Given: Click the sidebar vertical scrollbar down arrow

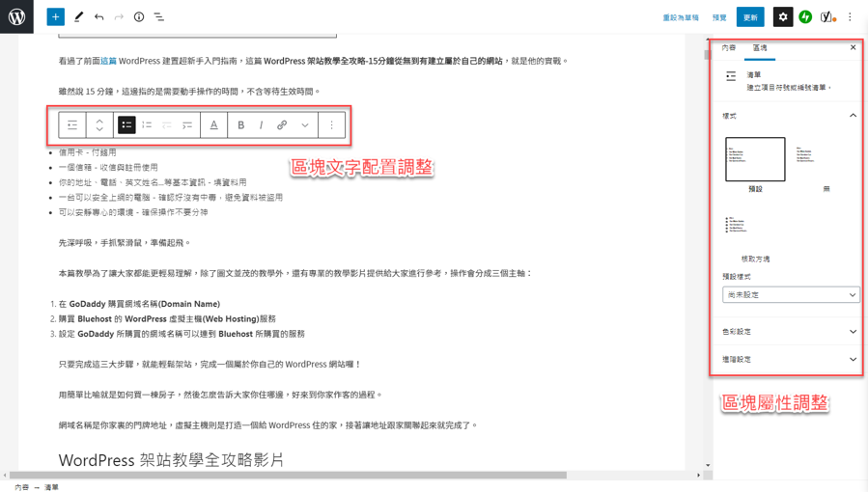Looking at the screenshot, I should click(x=708, y=465).
